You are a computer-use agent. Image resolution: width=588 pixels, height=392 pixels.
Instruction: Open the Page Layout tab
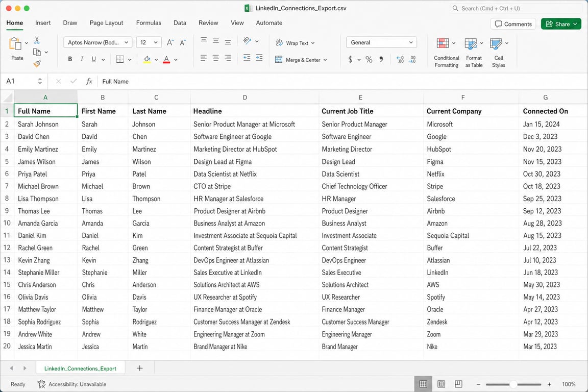click(106, 23)
